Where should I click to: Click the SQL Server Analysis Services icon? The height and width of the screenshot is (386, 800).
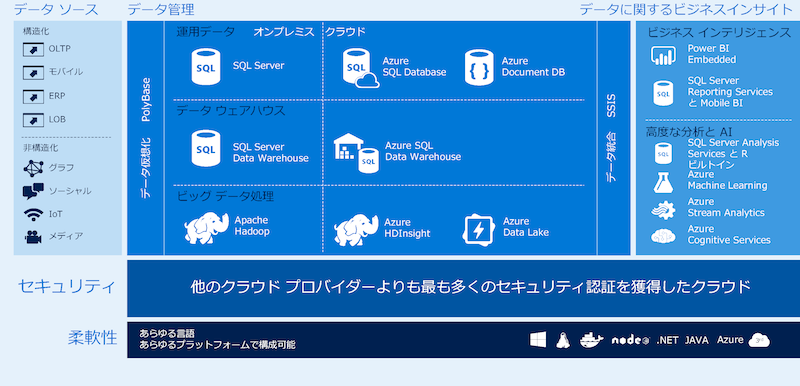(x=663, y=153)
